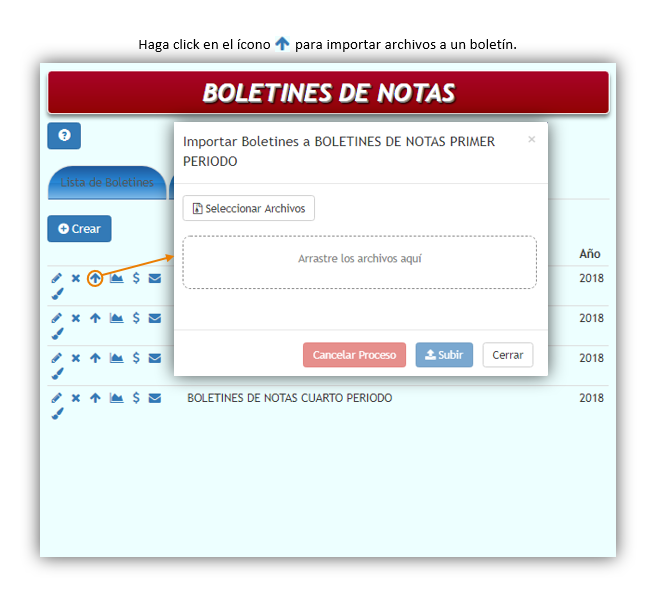Click paintbrush icon under first row

point(57,294)
